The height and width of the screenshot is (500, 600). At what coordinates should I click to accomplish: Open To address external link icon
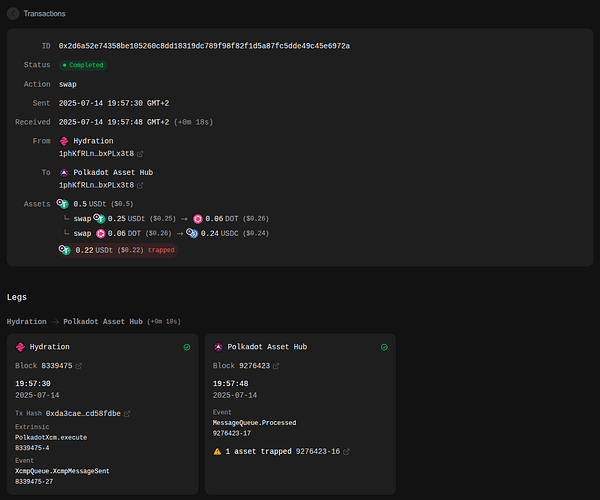[140, 185]
